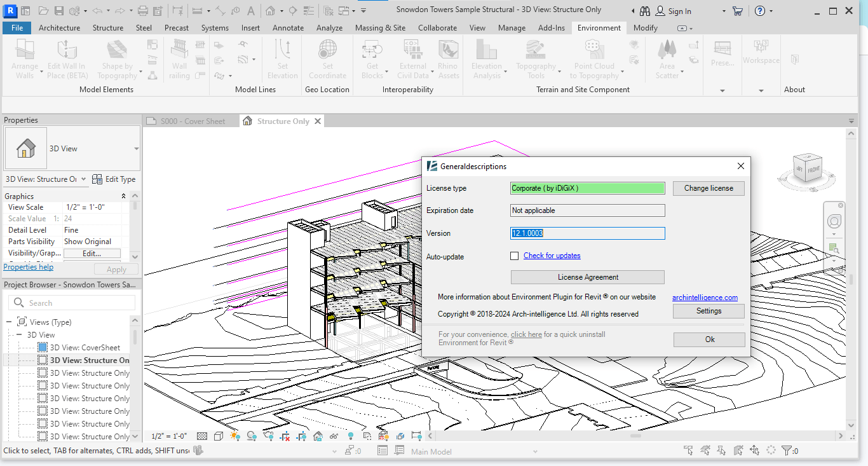The width and height of the screenshot is (868, 466).
Task: Click the Version field showing 12.1.0003
Action: click(588, 233)
